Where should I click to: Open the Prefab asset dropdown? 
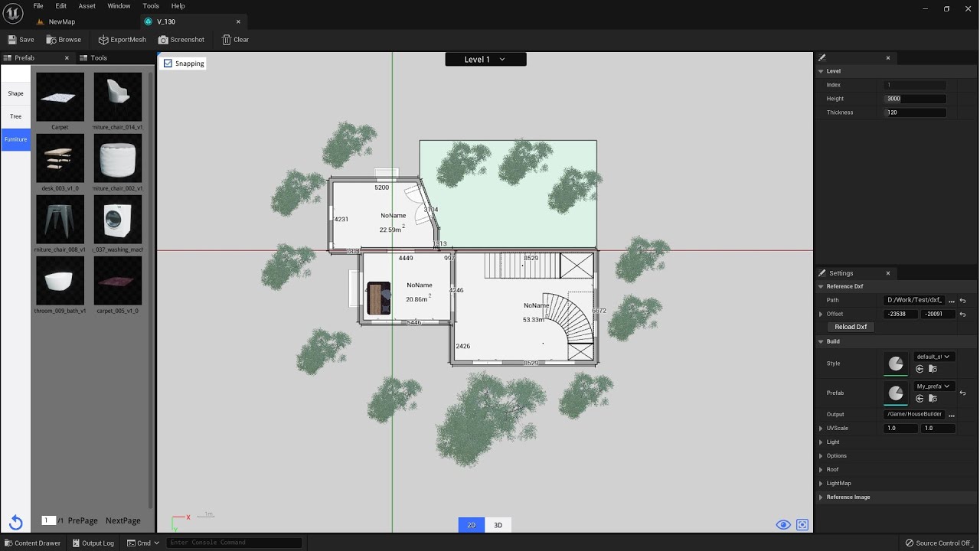click(x=934, y=386)
